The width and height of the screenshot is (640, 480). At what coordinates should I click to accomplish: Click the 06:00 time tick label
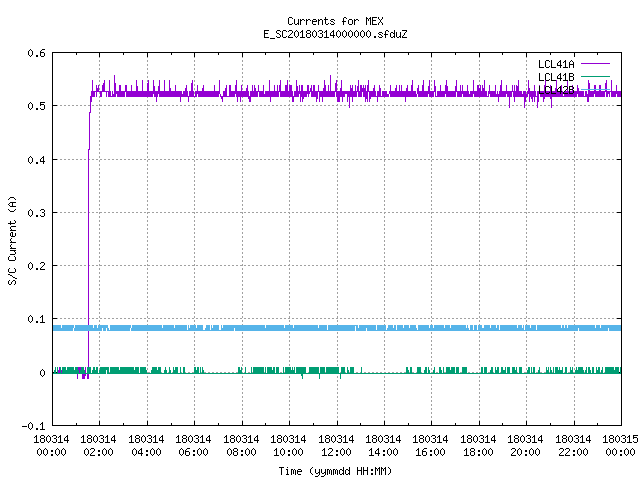193,452
